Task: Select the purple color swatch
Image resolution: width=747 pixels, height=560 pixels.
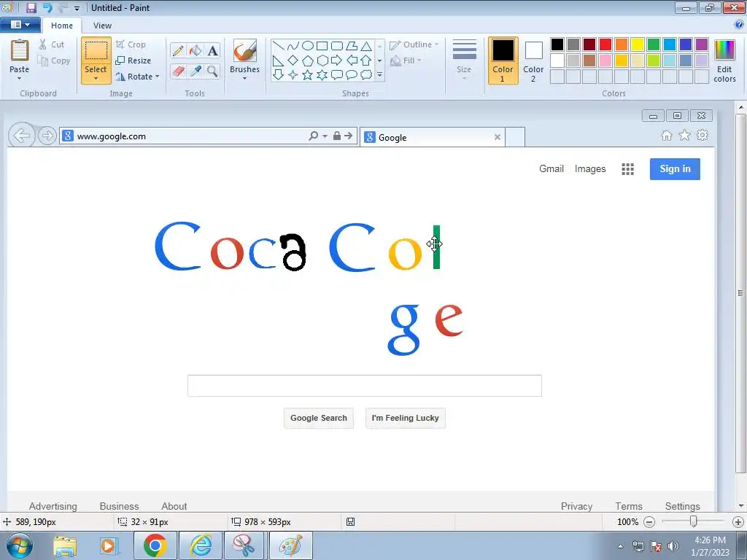Action: click(x=702, y=44)
